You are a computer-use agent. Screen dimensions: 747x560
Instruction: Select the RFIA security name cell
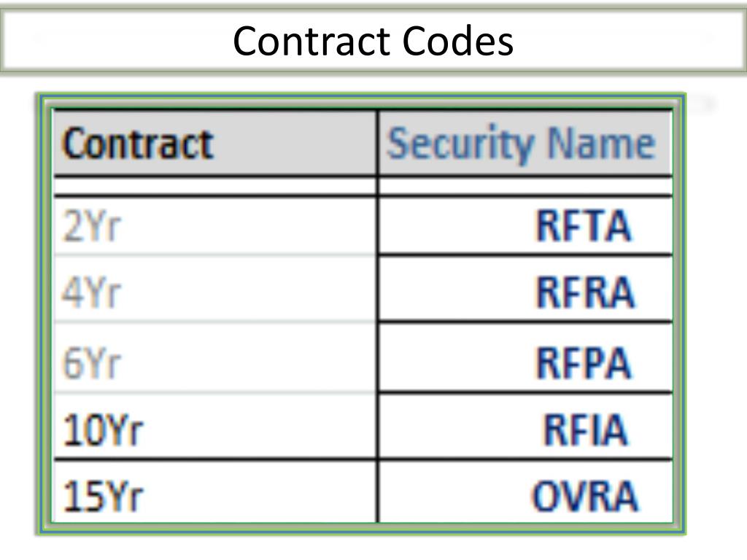coord(525,427)
